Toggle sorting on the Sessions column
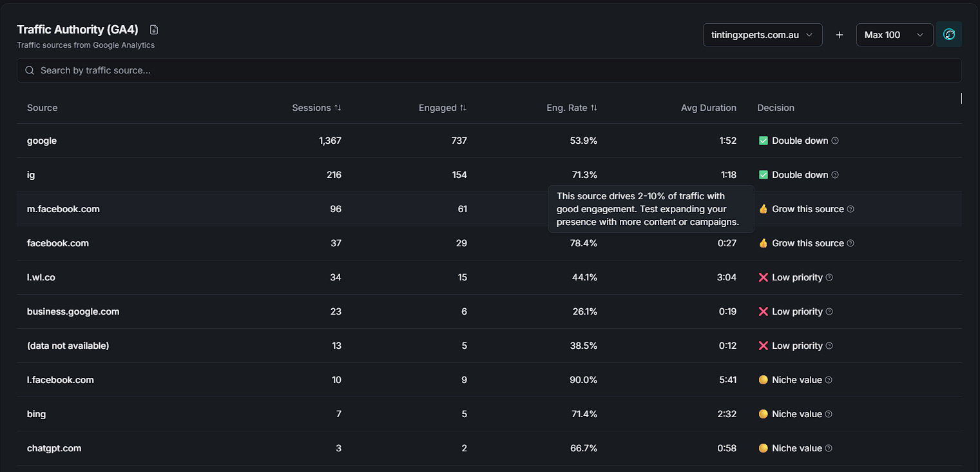Screen dimensions: 980x472 click(336, 108)
